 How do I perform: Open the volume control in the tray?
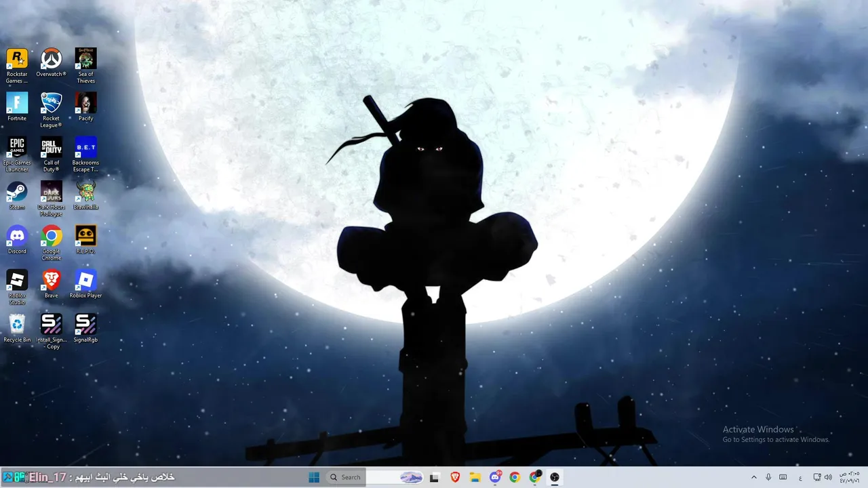pos(828,477)
